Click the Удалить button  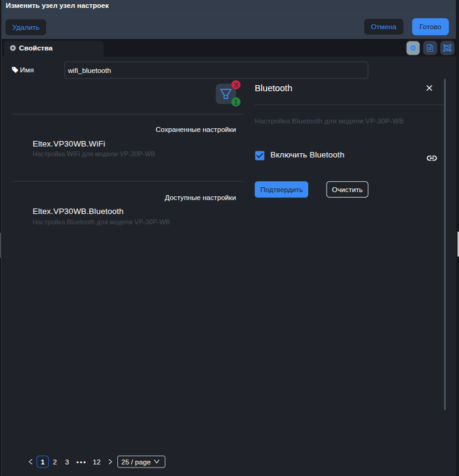(26, 27)
